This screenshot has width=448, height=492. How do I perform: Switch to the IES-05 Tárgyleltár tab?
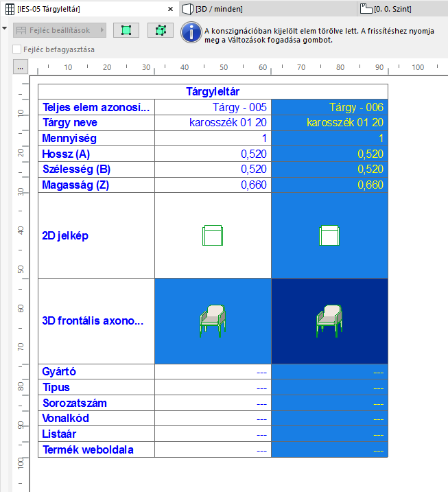pos(90,9)
